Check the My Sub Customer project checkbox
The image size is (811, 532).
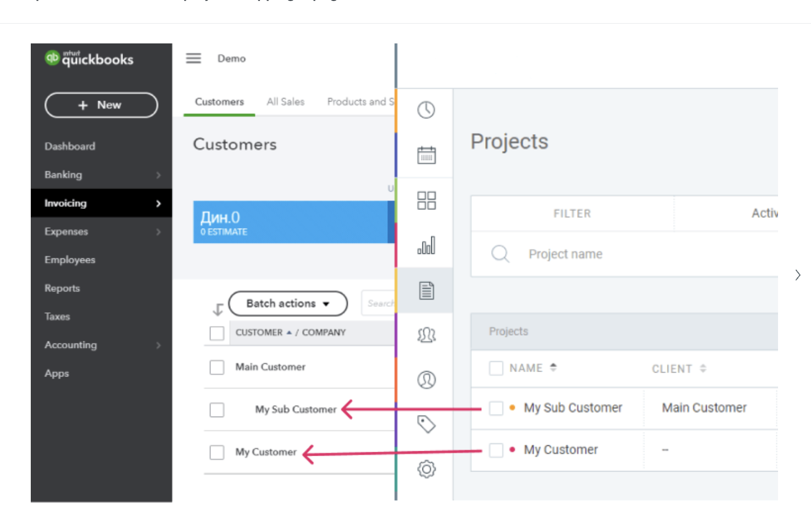(496, 408)
